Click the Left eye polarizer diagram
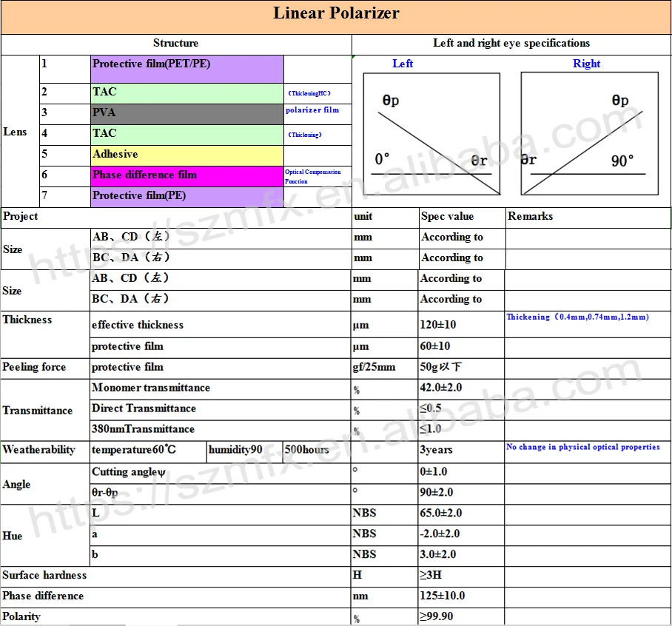672x626 pixels. (432, 133)
